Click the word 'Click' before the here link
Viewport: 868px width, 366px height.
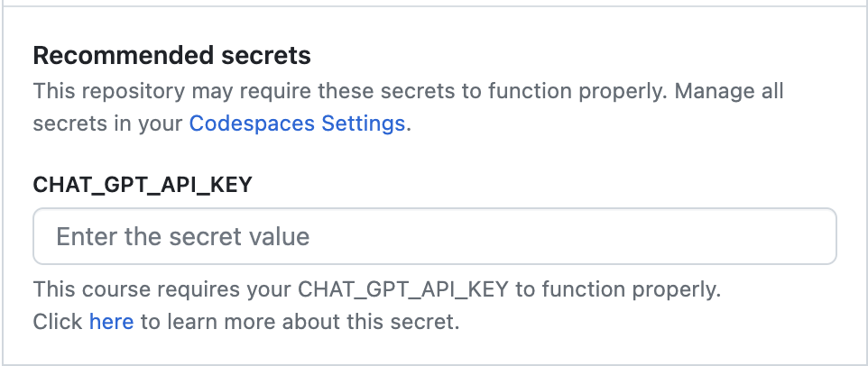click(x=58, y=321)
